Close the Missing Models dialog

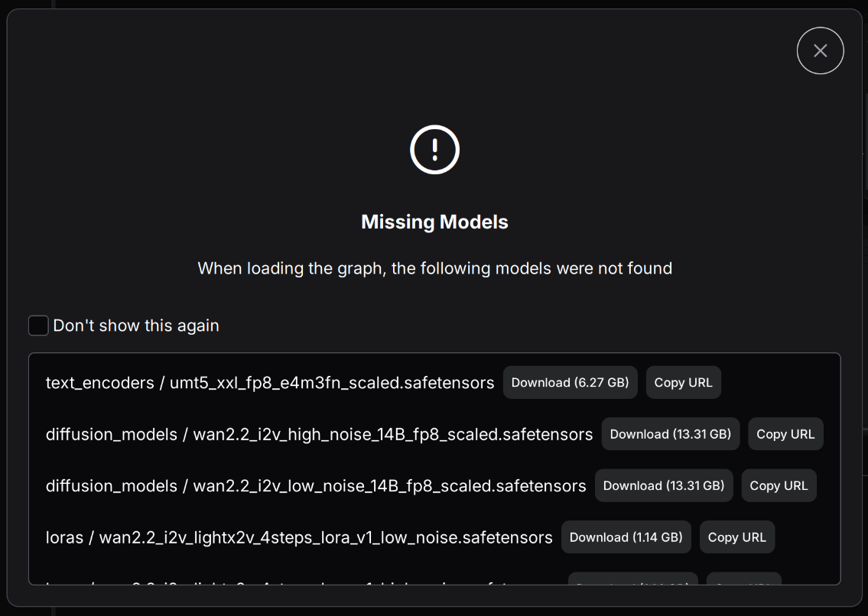coord(820,50)
